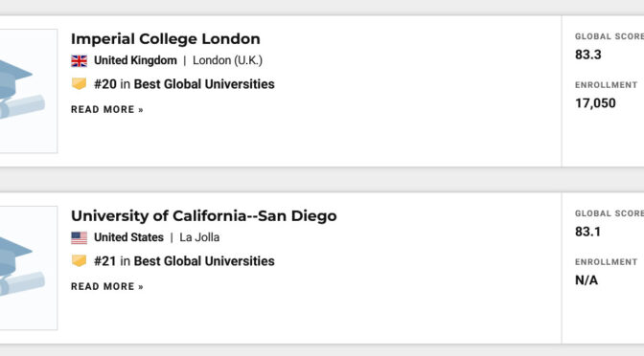Open Best Global Universities link at rank #20
The height and width of the screenshot is (356, 644).
point(204,84)
